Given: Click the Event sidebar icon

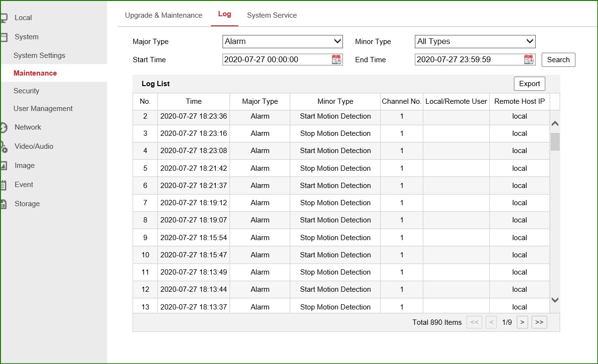Looking at the screenshot, I should [x=3, y=185].
